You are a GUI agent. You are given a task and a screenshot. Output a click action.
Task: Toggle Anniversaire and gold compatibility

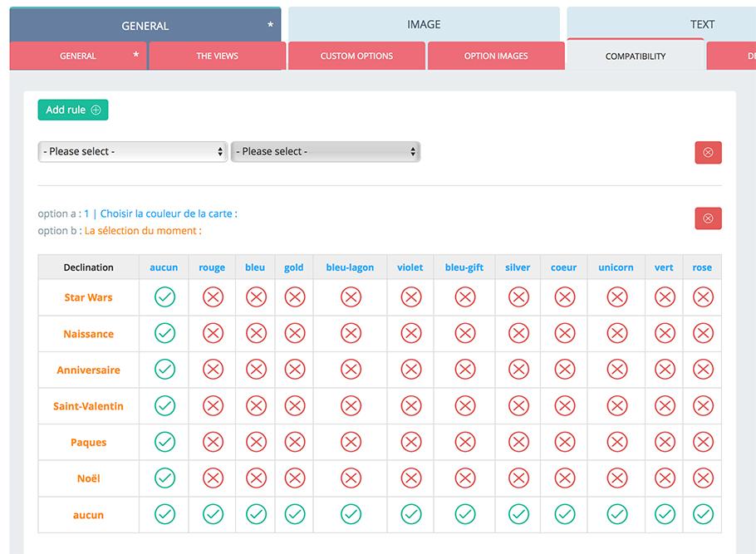295,370
